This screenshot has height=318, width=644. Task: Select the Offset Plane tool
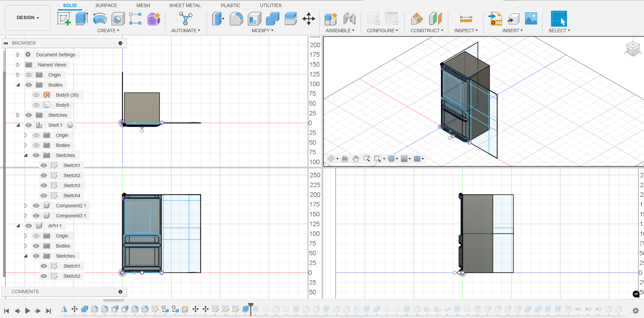tap(417, 19)
